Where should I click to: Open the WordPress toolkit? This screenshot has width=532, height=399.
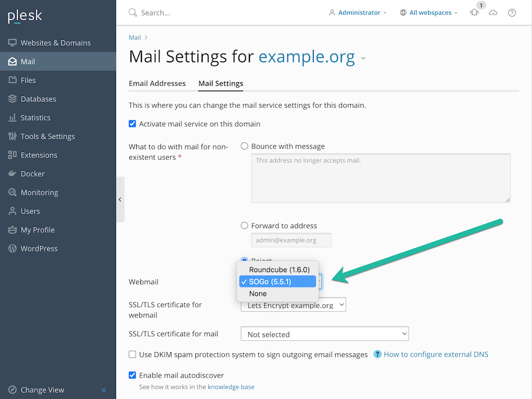[39, 248]
